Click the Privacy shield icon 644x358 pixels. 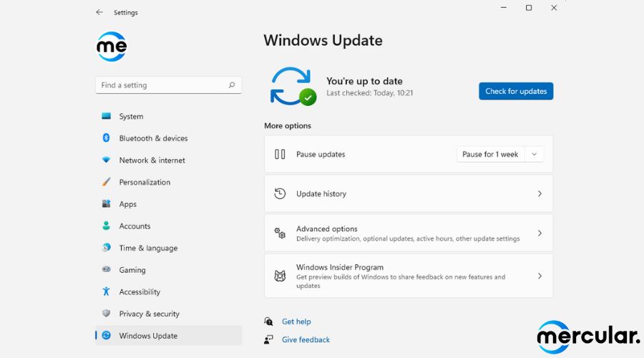pyautogui.click(x=107, y=313)
